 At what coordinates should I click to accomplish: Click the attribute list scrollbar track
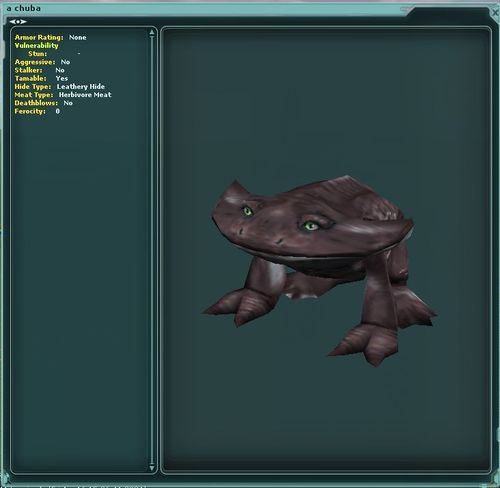152,250
